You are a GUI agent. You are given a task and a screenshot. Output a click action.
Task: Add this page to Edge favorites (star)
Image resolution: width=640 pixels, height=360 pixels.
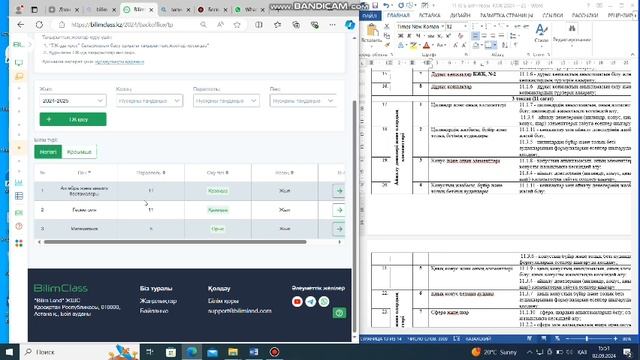237,25
